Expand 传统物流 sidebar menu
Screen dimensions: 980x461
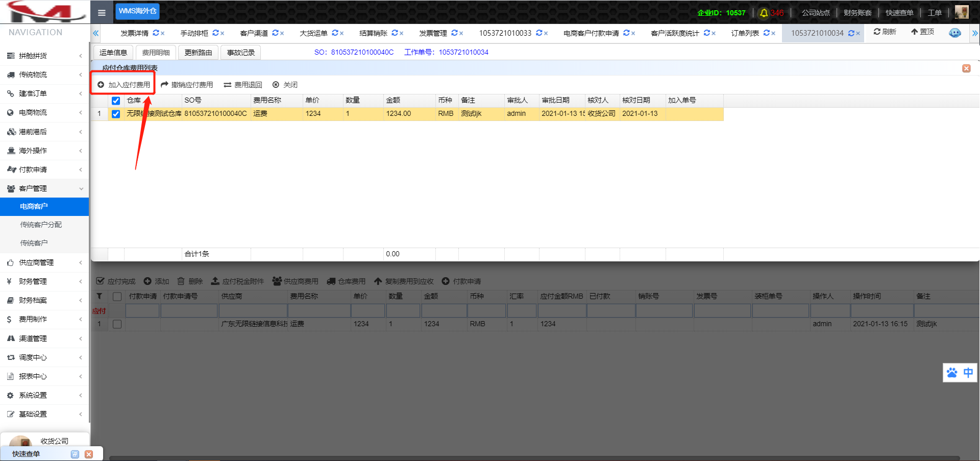click(x=44, y=75)
